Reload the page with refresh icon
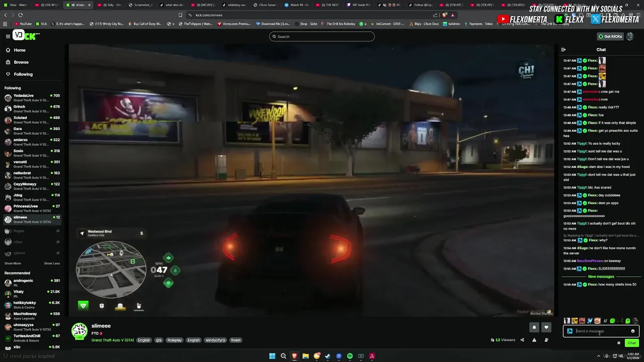The width and height of the screenshot is (644, 362). (x=22, y=15)
